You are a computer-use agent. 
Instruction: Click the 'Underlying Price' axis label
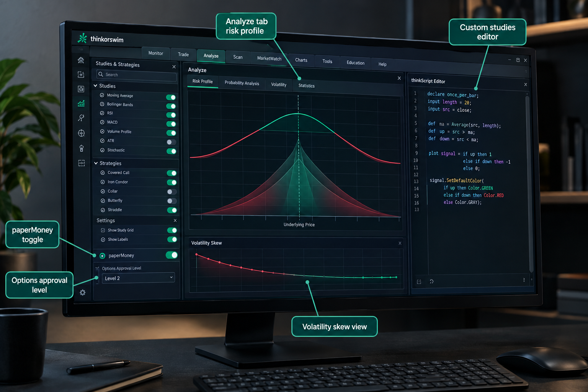(x=299, y=225)
